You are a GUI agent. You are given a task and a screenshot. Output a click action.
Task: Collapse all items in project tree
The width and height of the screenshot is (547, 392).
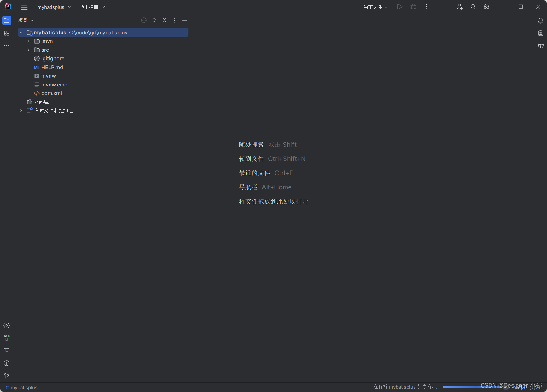coord(164,20)
